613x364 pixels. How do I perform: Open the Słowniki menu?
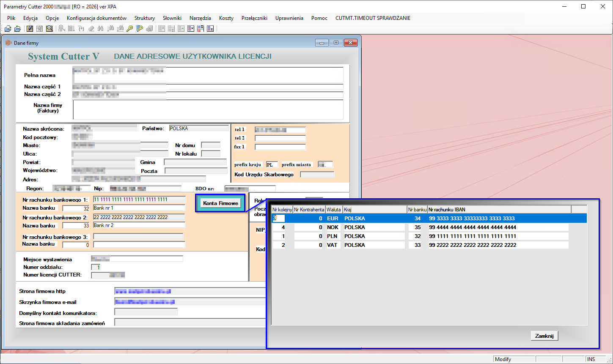click(x=173, y=18)
